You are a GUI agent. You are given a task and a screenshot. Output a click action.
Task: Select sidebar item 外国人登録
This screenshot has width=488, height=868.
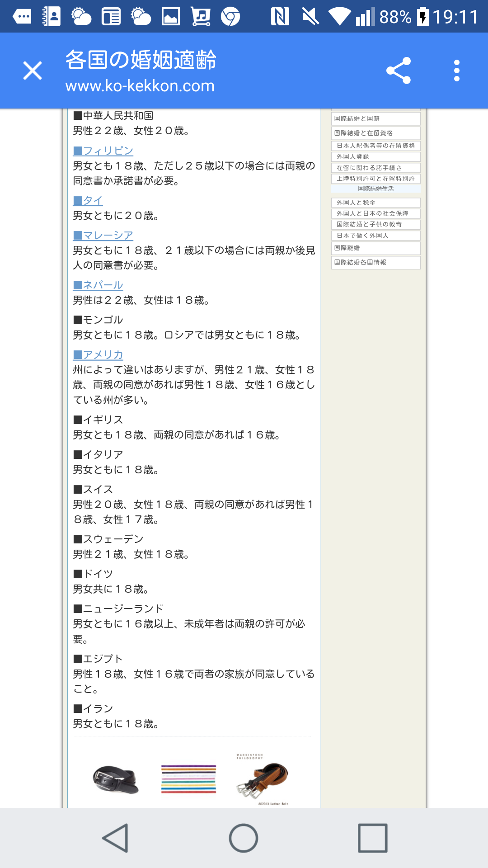click(x=376, y=156)
